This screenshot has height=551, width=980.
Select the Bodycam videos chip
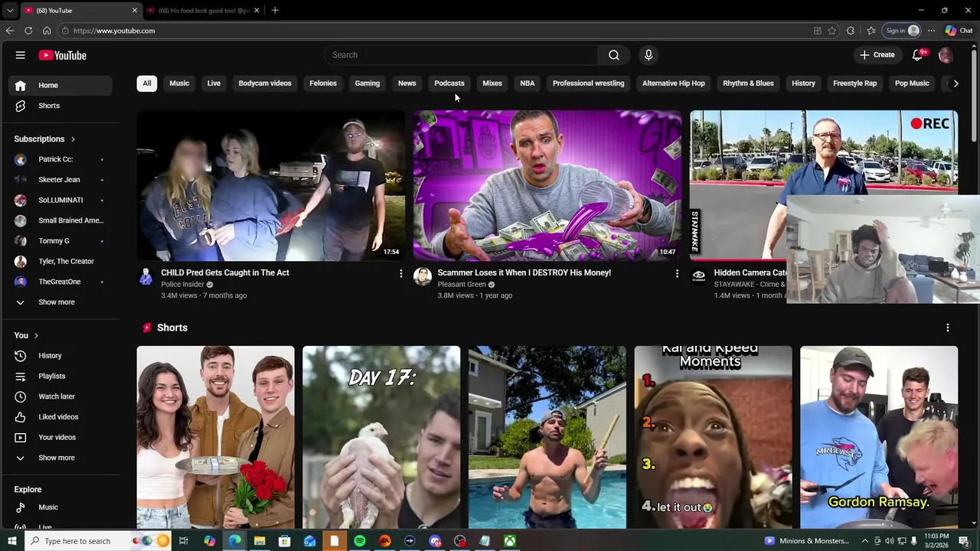tap(265, 83)
